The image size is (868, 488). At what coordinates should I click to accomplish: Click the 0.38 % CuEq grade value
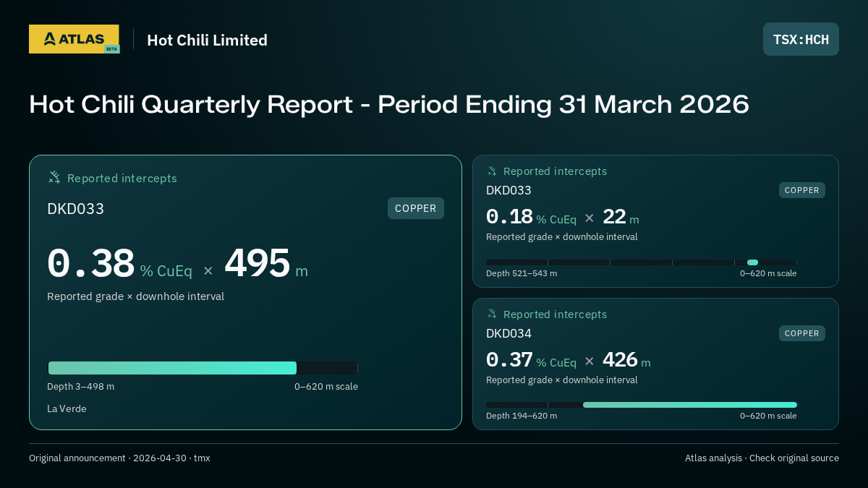coord(119,264)
